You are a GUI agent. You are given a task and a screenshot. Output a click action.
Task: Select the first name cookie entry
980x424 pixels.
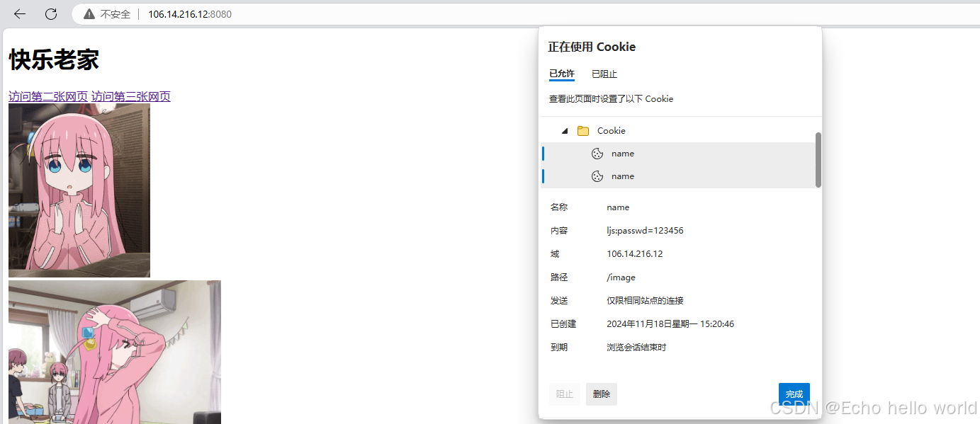pos(678,154)
